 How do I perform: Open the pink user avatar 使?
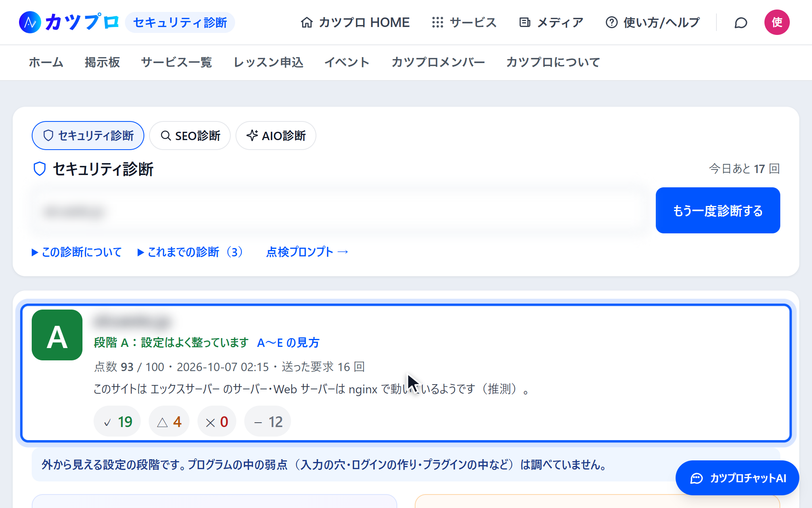[777, 22]
